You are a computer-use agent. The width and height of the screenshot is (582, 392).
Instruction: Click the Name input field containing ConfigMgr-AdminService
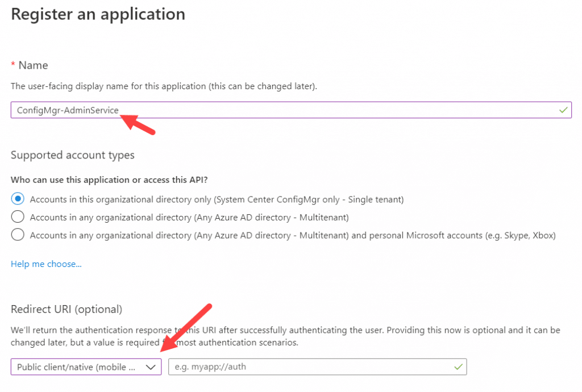(x=291, y=110)
